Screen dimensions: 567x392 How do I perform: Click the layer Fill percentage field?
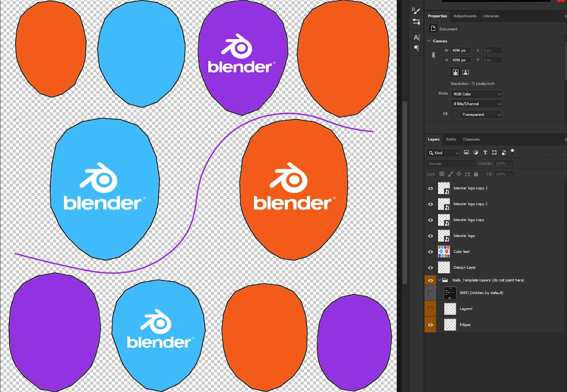coord(501,174)
